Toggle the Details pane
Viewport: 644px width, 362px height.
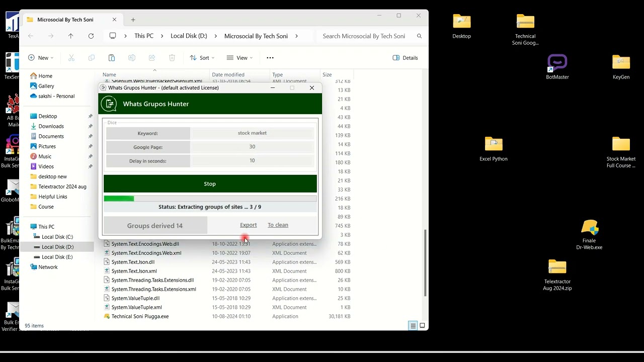406,58
